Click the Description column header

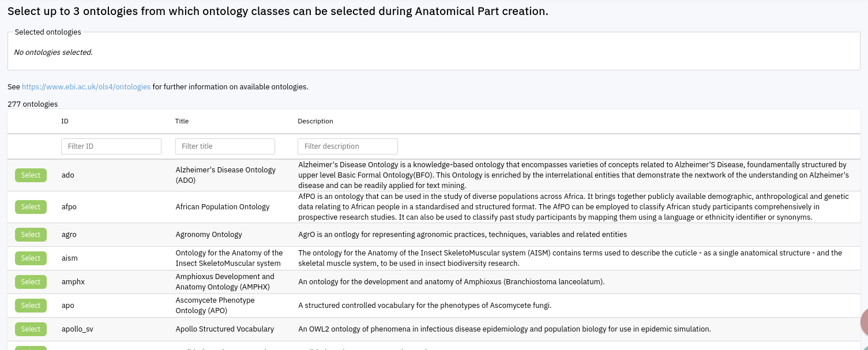point(315,121)
